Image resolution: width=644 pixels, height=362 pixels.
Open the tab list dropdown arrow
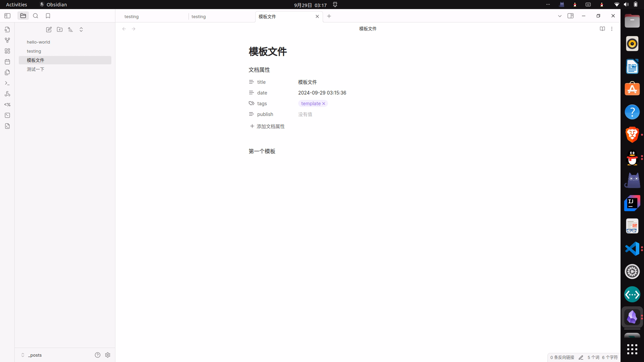click(560, 16)
